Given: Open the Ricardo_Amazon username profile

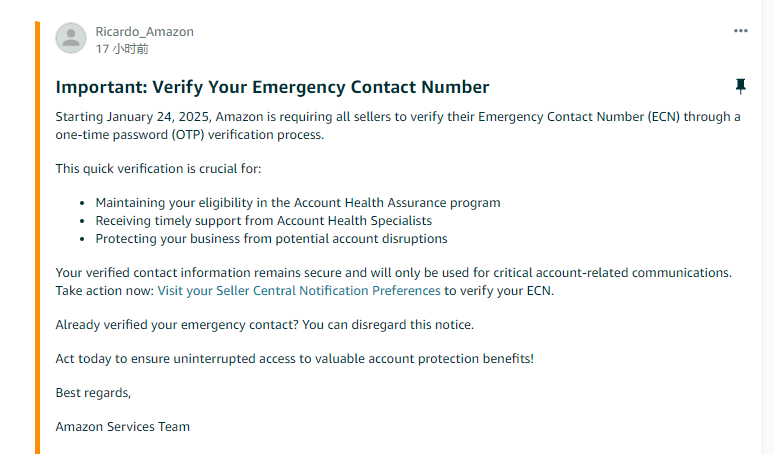Looking at the screenshot, I should [x=144, y=31].
